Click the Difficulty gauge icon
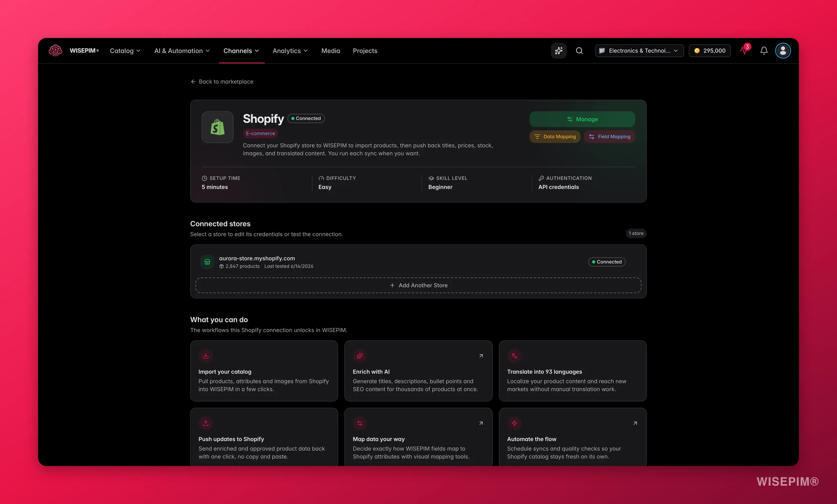The image size is (837, 504). tap(321, 178)
